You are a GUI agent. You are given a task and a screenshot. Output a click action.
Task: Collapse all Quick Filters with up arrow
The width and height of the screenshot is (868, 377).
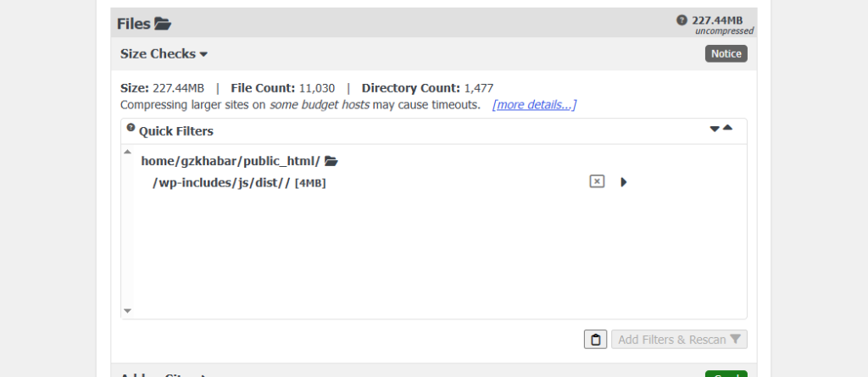[727, 127]
